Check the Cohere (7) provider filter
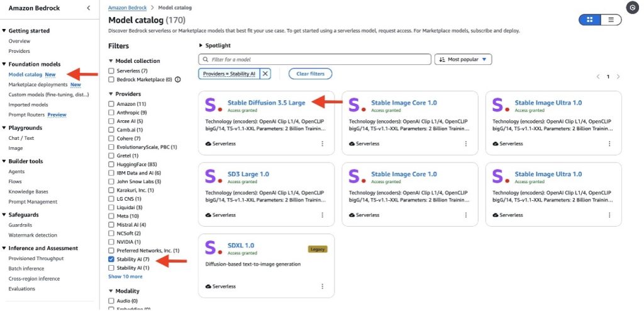 pos(111,139)
